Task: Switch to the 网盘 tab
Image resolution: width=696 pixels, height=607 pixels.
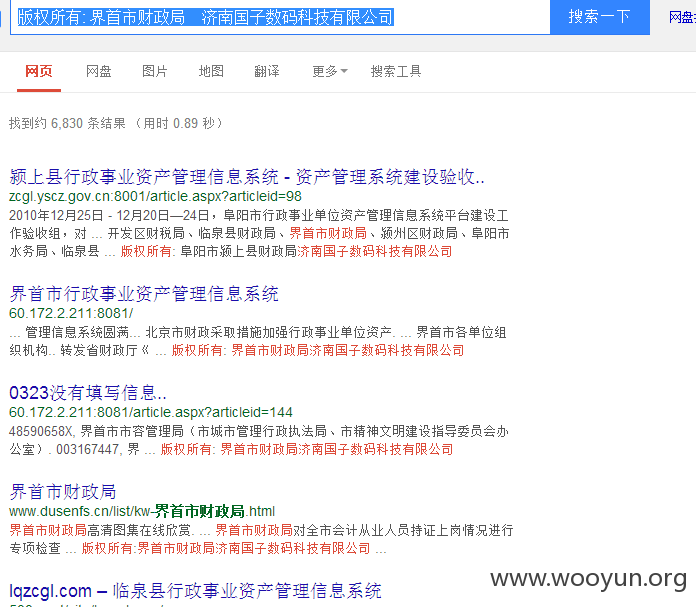Action: click(99, 71)
